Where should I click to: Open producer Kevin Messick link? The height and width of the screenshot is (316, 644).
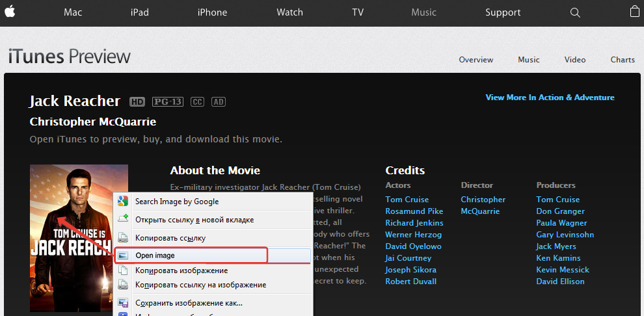pos(563,270)
